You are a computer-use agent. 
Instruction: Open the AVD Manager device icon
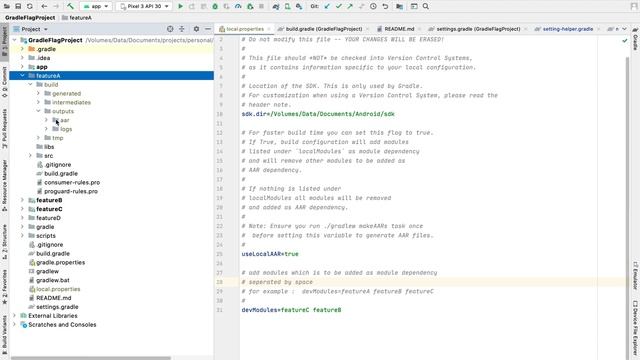click(288, 7)
